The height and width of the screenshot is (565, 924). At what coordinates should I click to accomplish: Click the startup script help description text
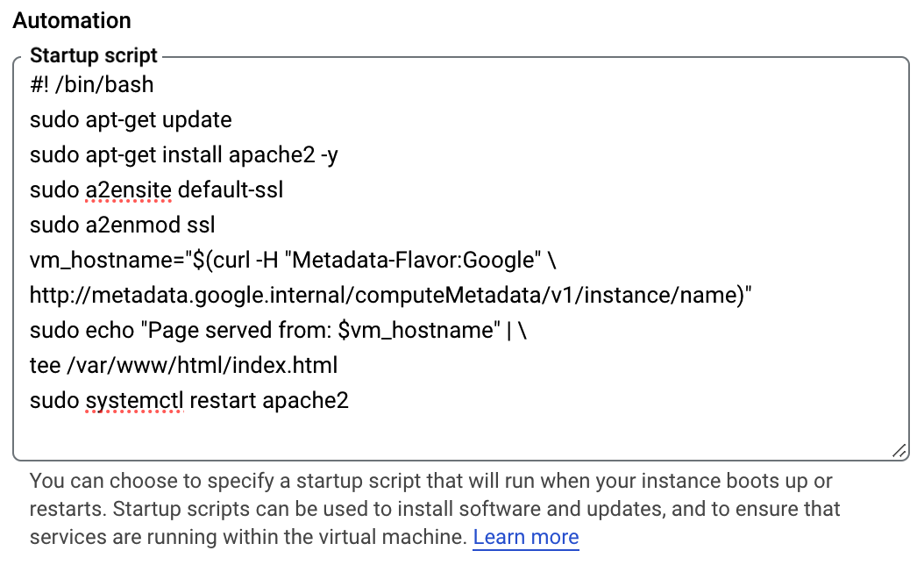[430, 496]
